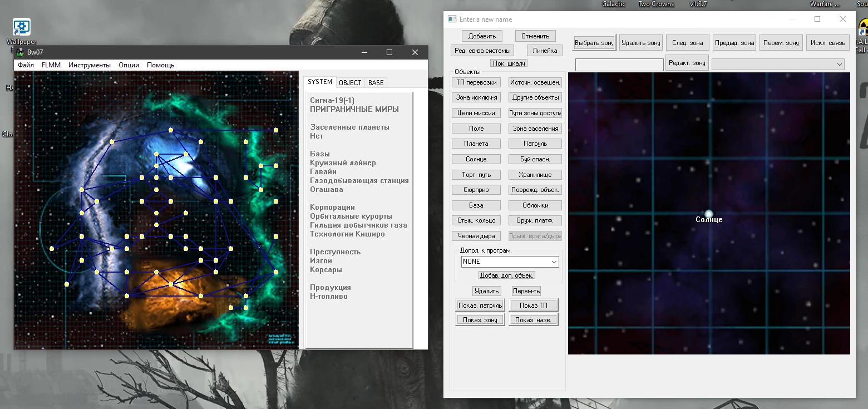Open the Инструменты menu

pyautogui.click(x=90, y=65)
